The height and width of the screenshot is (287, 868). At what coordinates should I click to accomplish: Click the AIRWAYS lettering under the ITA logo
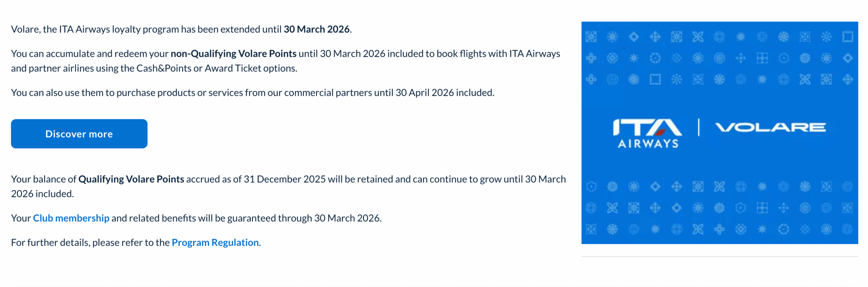648,144
